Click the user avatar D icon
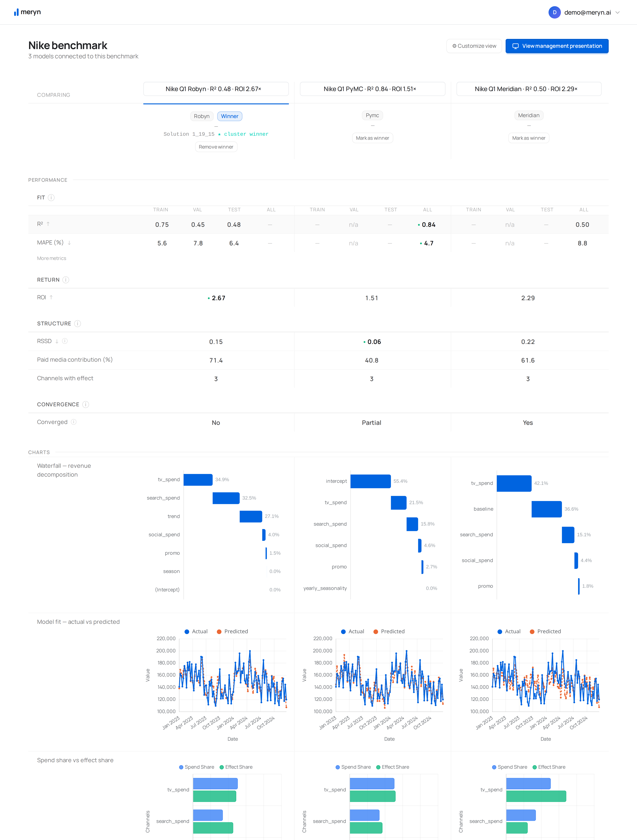Viewport: 637px width, 840px height. pos(555,12)
